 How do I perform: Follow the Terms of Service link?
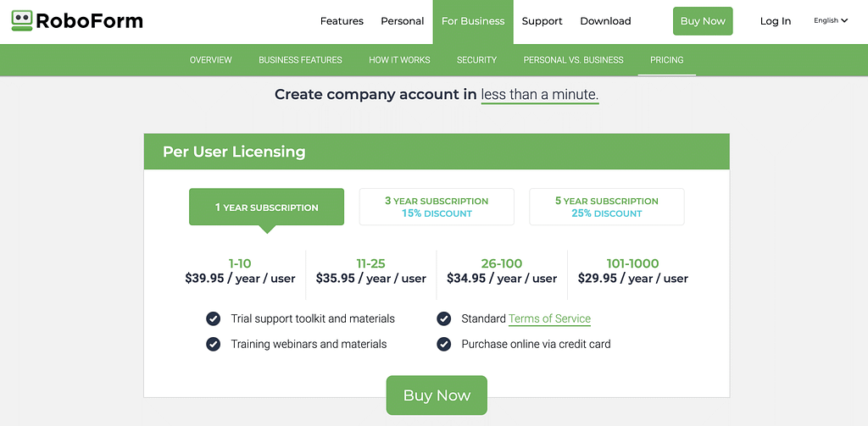[x=549, y=319]
